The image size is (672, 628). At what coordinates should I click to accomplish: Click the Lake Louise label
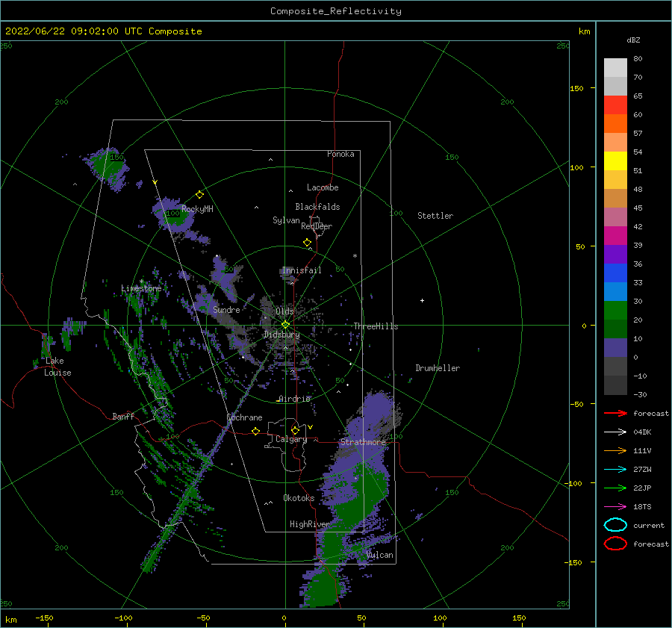[x=57, y=367]
